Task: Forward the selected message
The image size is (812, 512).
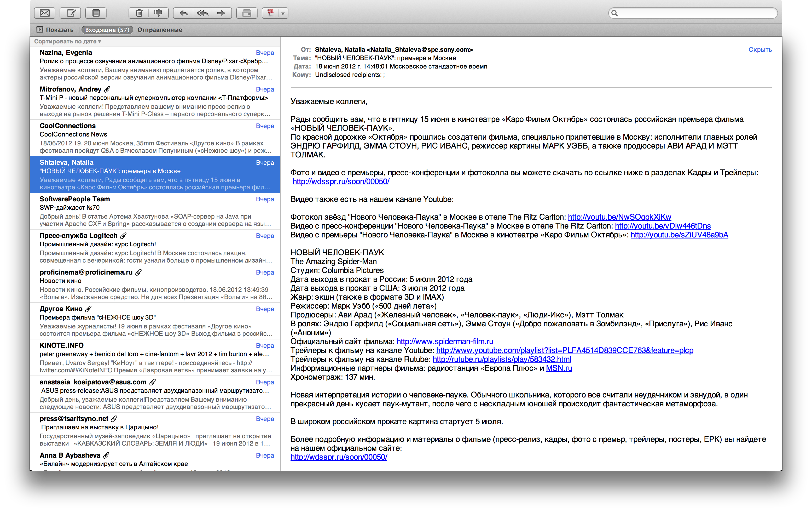Action: pos(221,13)
